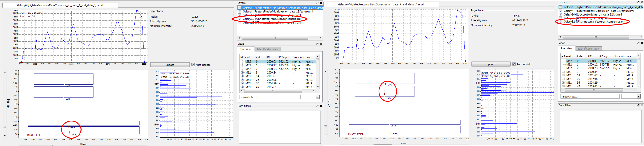Close the Data filters panel in right window
644x146 pixels.
(x=642, y=105)
